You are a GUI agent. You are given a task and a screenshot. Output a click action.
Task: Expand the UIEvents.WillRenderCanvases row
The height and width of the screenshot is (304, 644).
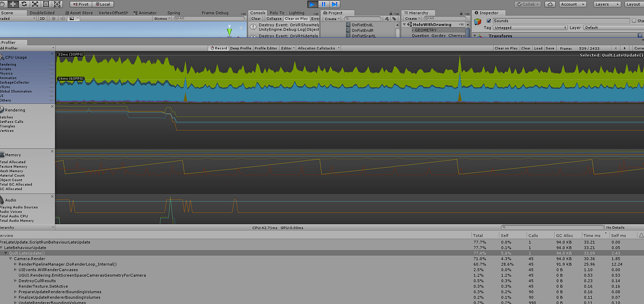(x=16, y=270)
